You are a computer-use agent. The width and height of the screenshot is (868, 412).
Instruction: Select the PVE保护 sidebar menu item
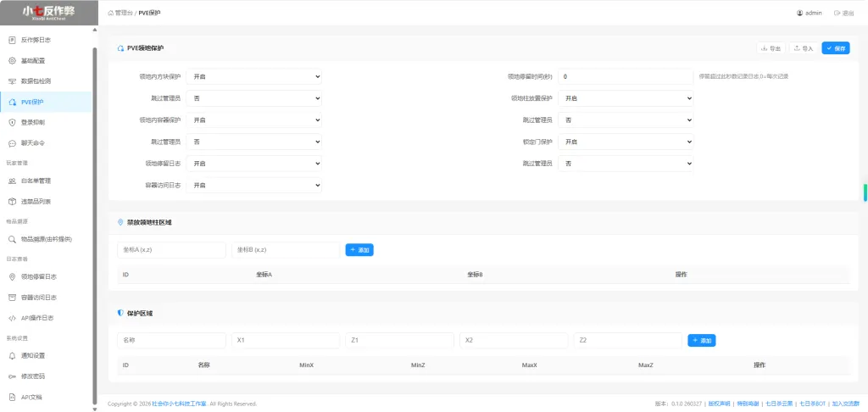pos(32,102)
